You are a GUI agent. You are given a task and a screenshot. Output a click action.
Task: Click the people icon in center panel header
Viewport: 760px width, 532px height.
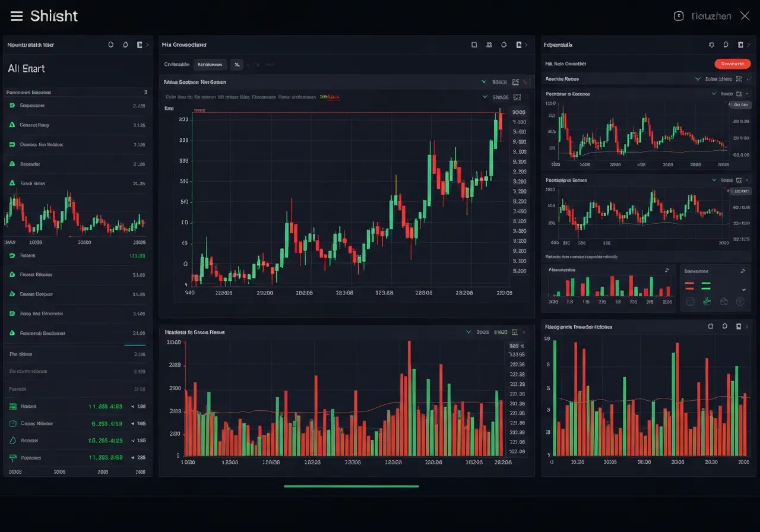tap(489, 45)
